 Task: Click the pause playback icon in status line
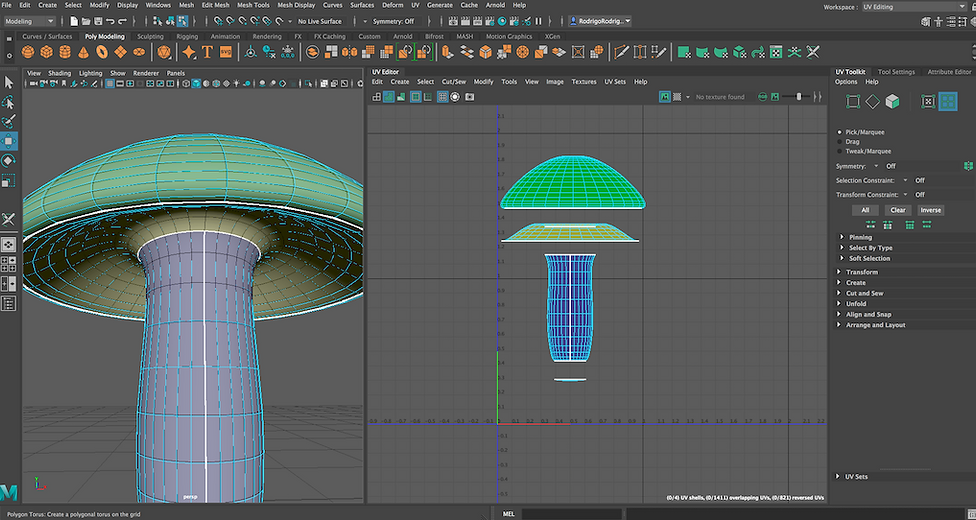(x=538, y=21)
